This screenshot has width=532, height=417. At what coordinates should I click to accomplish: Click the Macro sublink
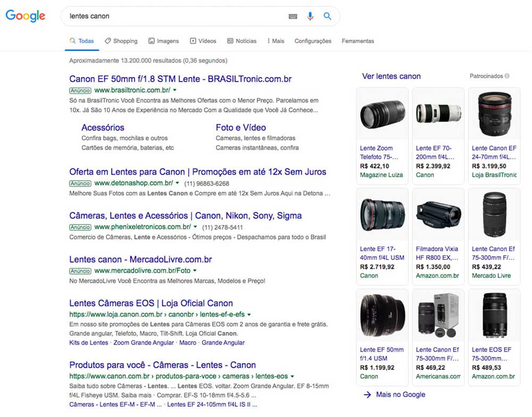coord(188,342)
